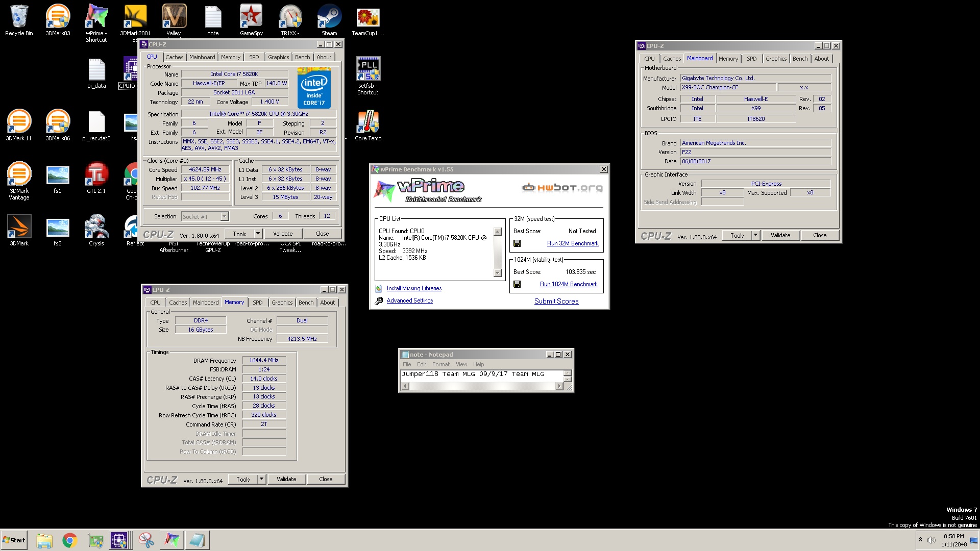The height and width of the screenshot is (551, 980).
Task: Open the 3DMark desktop icon
Action: tap(19, 230)
